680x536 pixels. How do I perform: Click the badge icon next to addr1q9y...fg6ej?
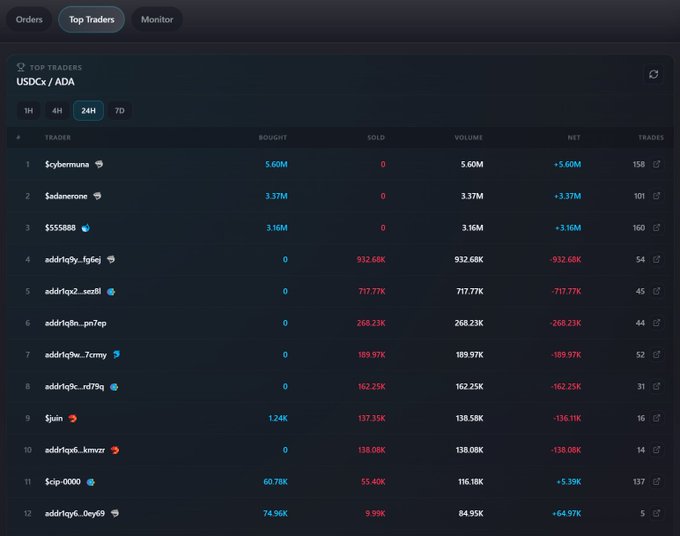pos(111,259)
